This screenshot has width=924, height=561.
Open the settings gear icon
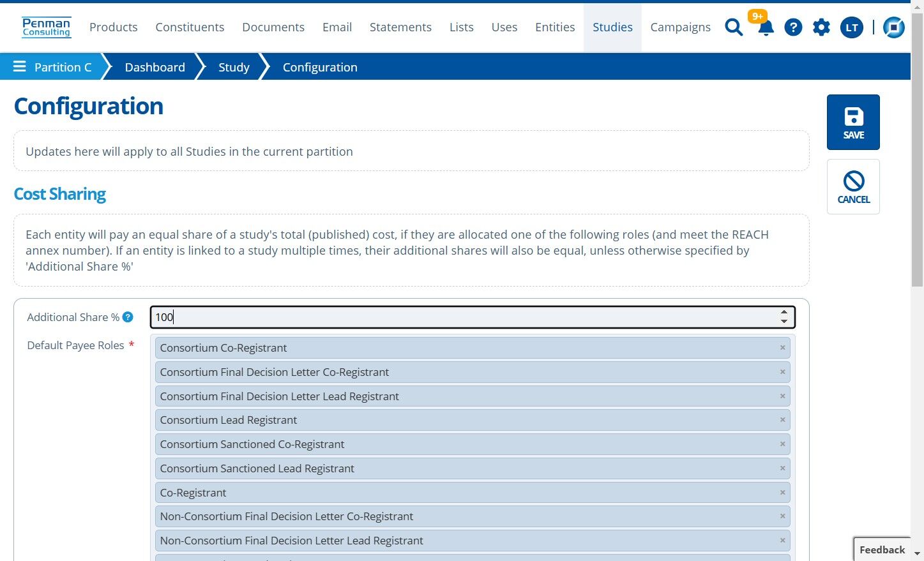click(x=821, y=27)
